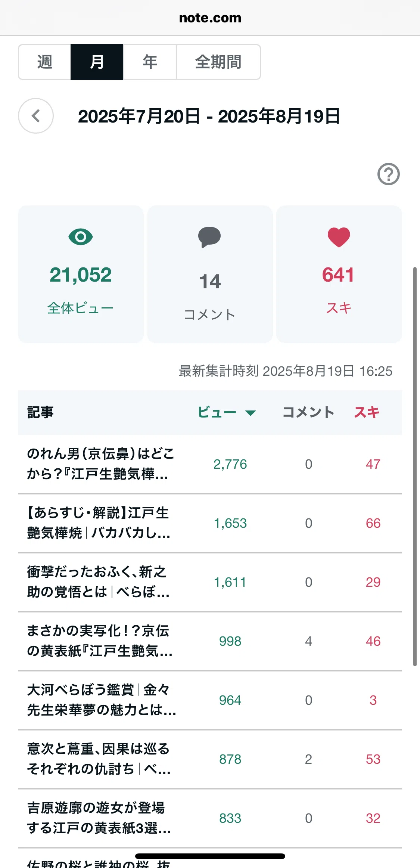Sort table by スキ column header
The image size is (420, 868).
[367, 412]
